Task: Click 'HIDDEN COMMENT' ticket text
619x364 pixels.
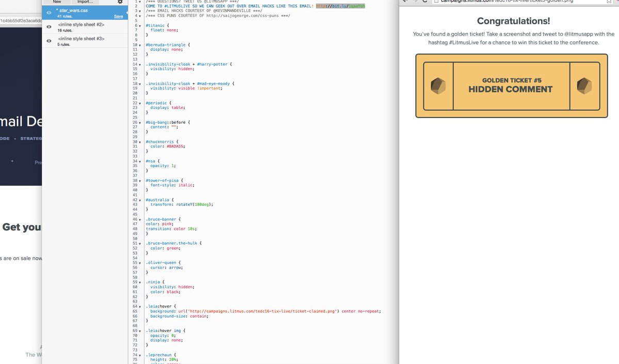Action: [511, 89]
